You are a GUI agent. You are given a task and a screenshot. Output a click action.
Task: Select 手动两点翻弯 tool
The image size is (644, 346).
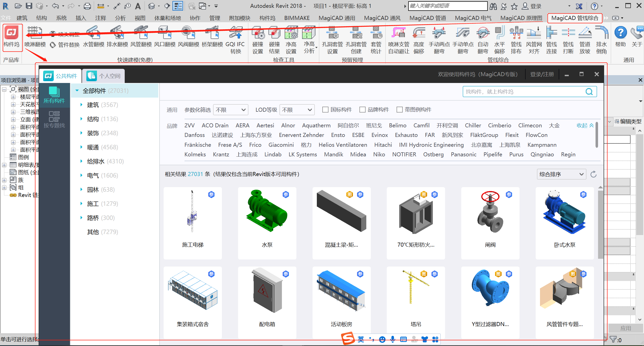(x=439, y=40)
